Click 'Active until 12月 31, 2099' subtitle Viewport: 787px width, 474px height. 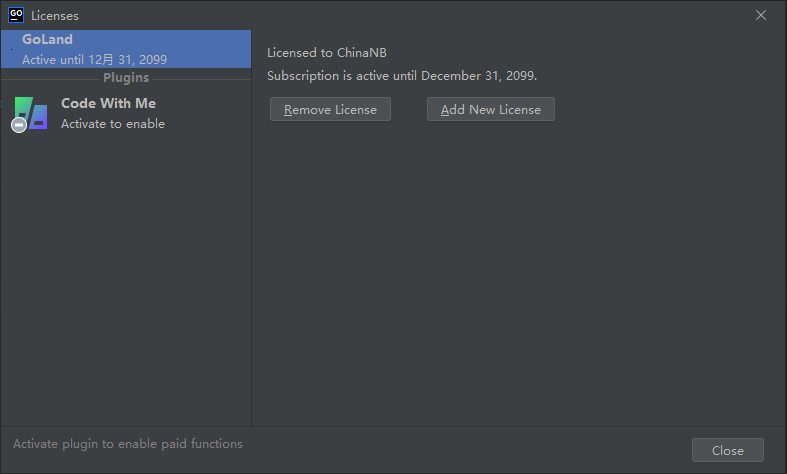(94, 60)
